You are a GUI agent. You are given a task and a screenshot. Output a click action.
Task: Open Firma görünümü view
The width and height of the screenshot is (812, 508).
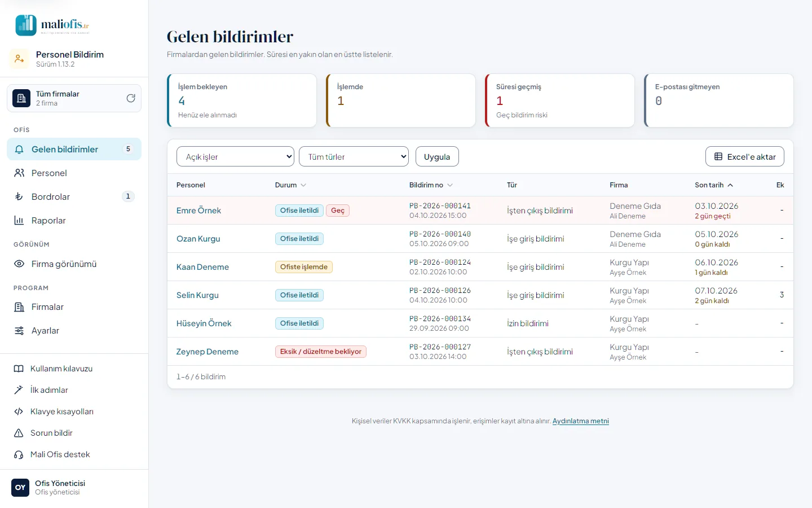74,264
